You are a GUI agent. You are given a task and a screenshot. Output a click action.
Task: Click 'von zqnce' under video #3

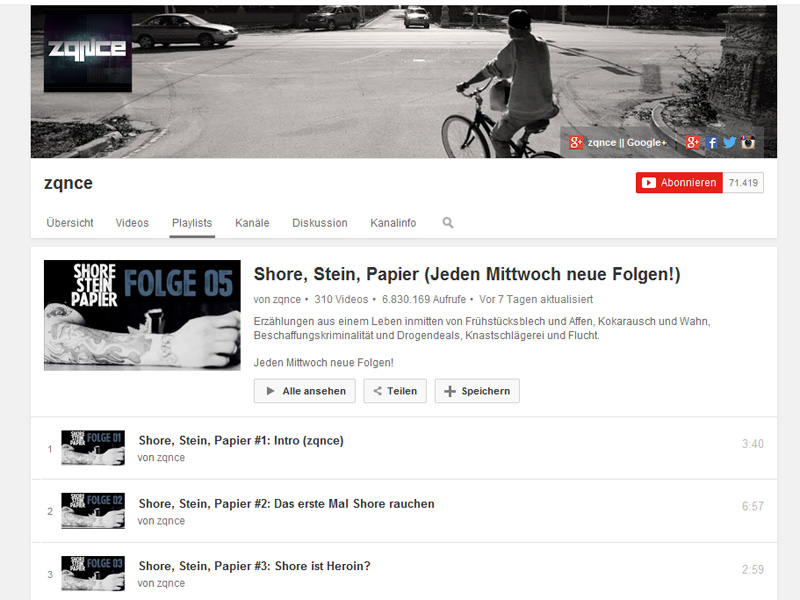(x=161, y=584)
